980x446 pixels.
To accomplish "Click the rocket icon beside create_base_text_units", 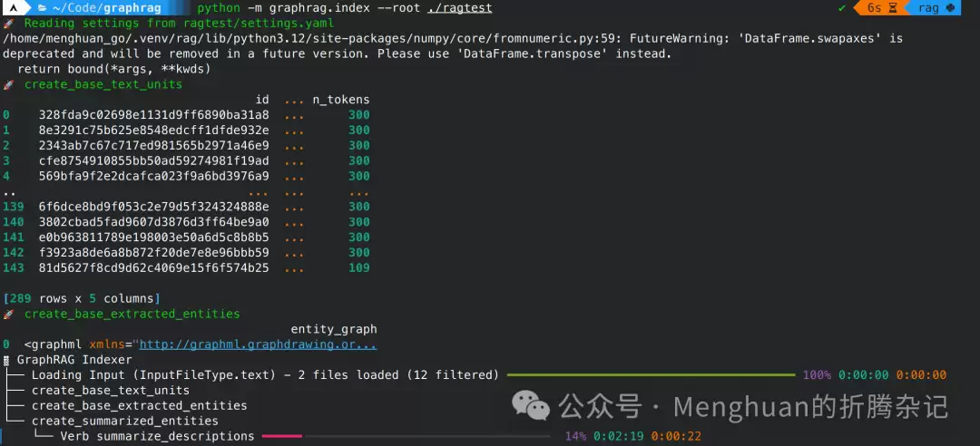I will click(8, 84).
